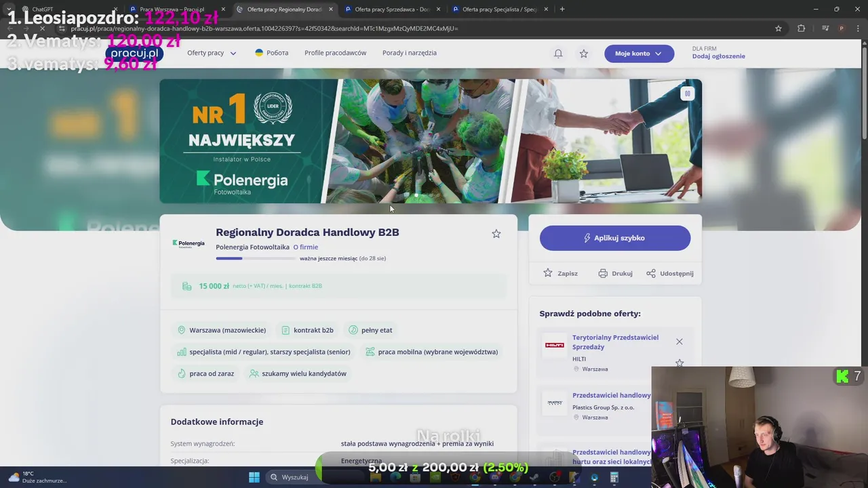868x488 pixels.
Task: Open saved offers star in site header
Action: coord(584,54)
